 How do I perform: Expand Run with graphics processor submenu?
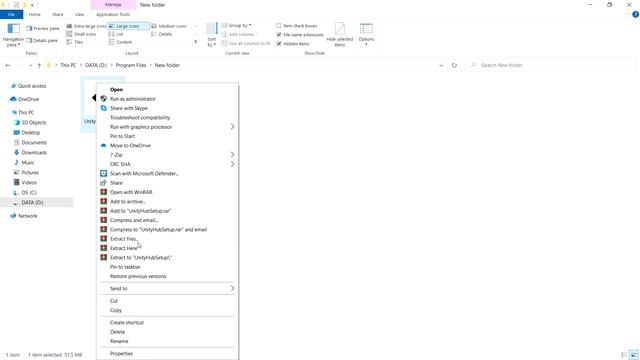point(167,127)
